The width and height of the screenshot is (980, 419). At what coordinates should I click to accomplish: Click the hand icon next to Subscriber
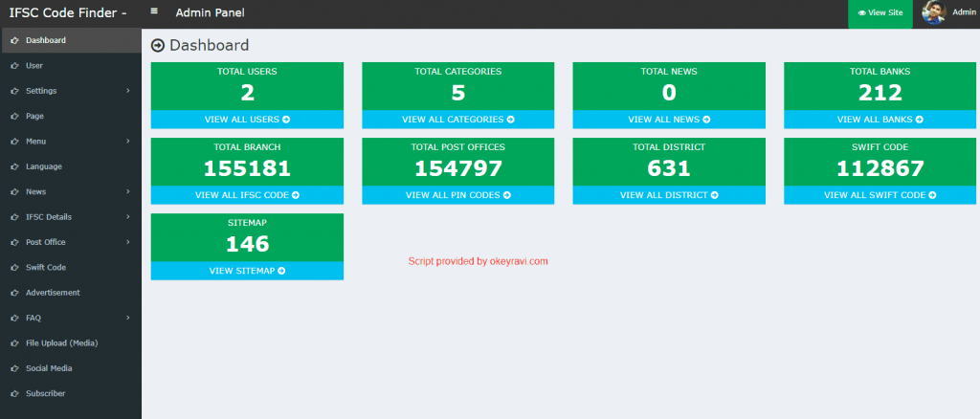[14, 393]
